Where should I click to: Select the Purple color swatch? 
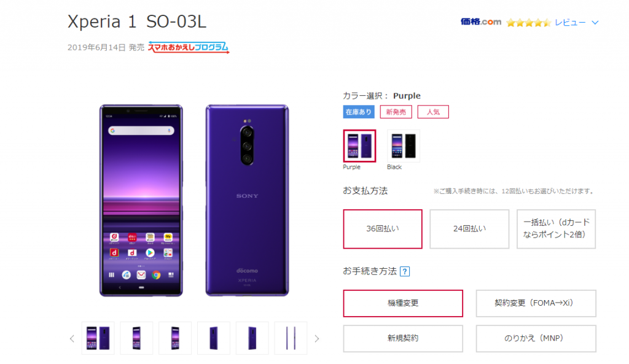[359, 146]
